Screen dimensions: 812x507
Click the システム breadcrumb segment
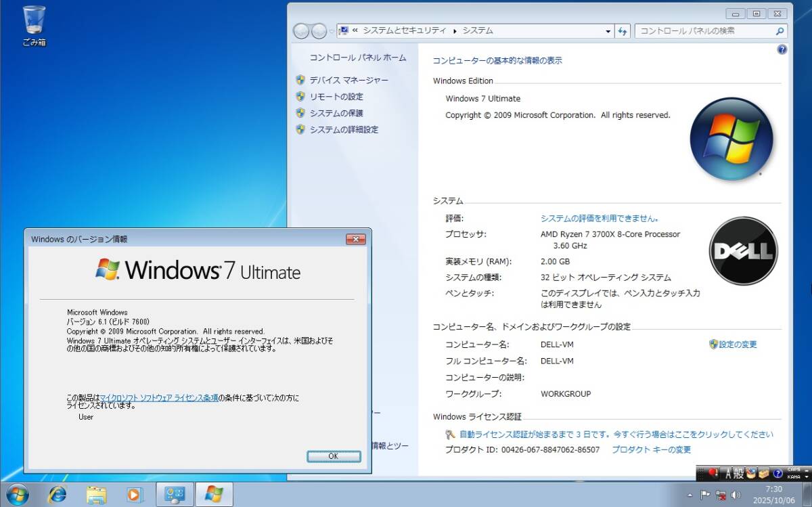pos(478,30)
